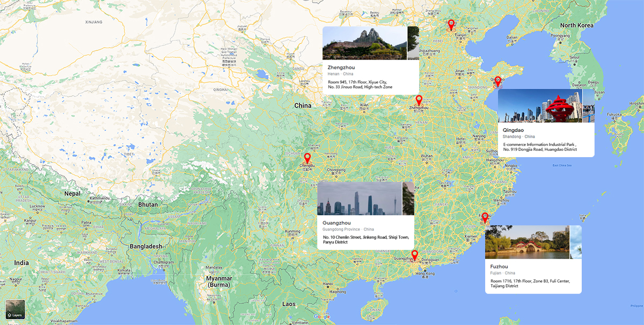Open the Guangzhou card skyscraper photo

click(360, 198)
